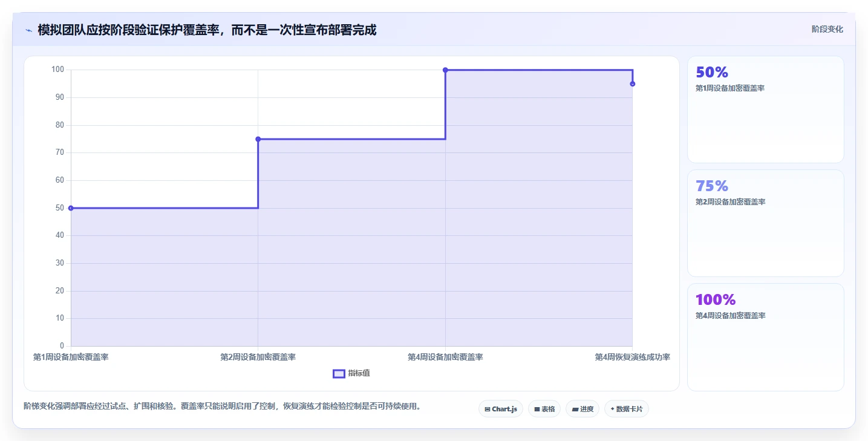The image size is (868, 441).
Task: Click the 100% figure in third card
Action: (716, 300)
